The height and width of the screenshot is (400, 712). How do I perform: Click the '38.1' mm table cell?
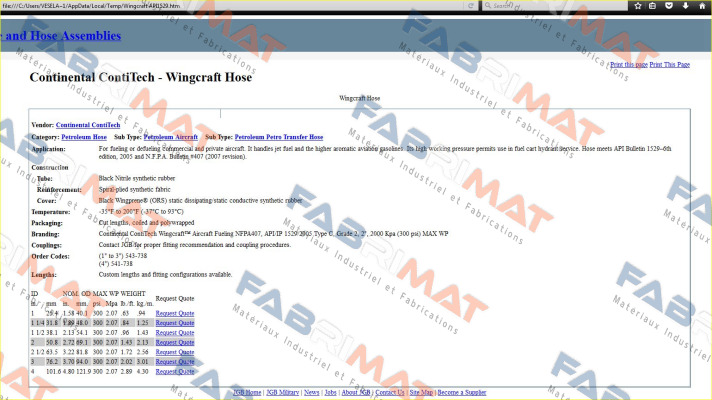pyautogui.click(x=52, y=333)
